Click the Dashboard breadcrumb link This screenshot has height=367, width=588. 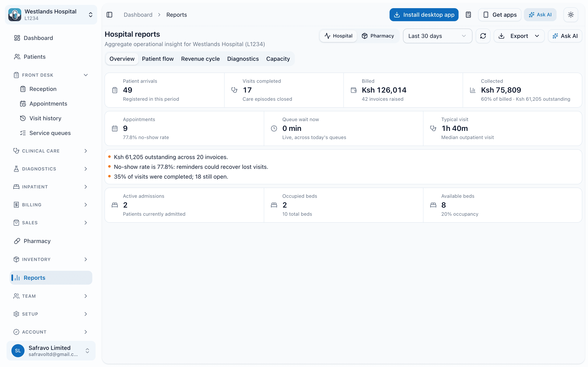point(138,15)
